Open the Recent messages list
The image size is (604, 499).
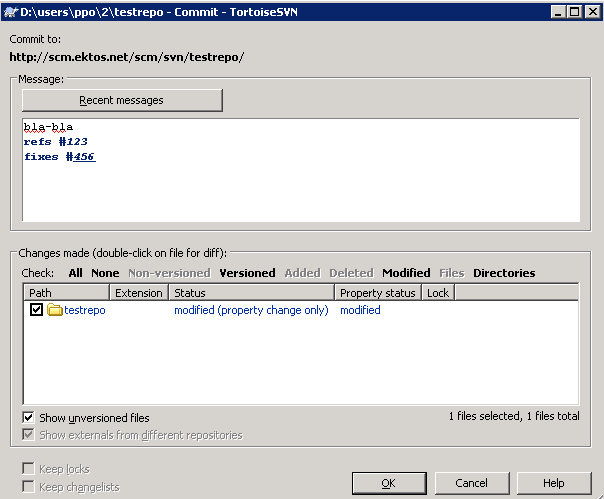(122, 100)
